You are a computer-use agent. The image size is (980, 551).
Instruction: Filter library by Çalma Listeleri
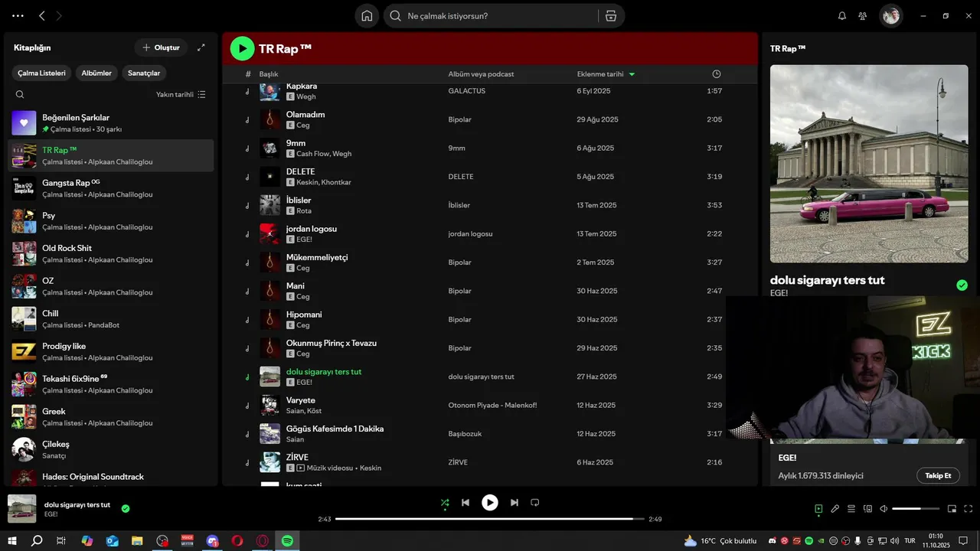pos(42,73)
